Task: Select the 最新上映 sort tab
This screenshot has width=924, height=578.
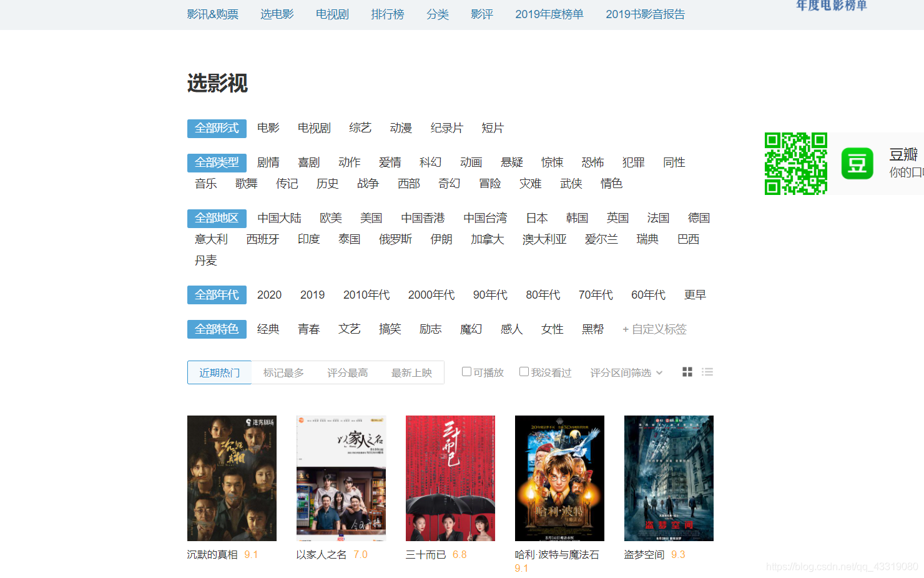Action: coord(411,373)
